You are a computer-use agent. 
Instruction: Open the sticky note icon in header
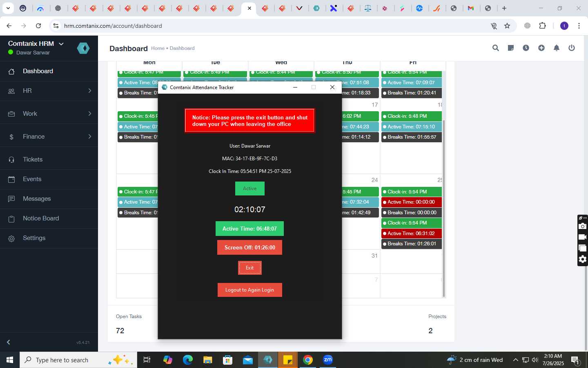click(511, 48)
